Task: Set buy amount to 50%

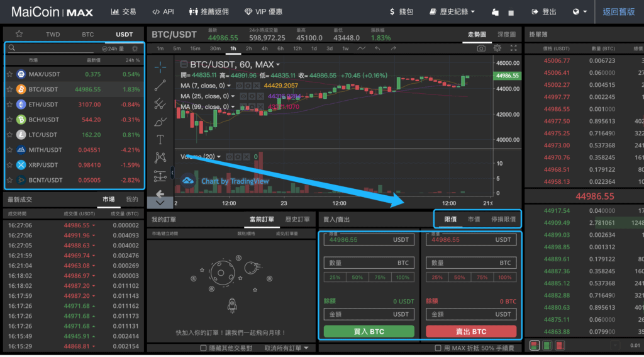Action: tap(357, 277)
